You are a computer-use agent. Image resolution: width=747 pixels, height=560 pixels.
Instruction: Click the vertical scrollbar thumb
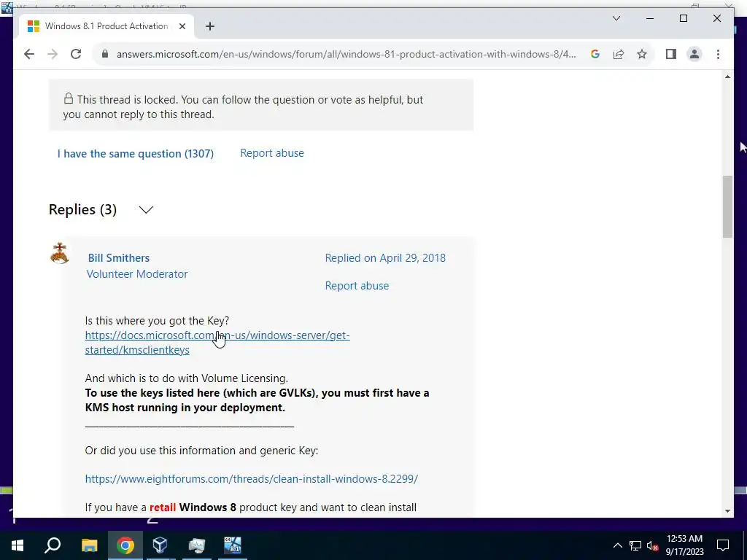click(x=727, y=206)
